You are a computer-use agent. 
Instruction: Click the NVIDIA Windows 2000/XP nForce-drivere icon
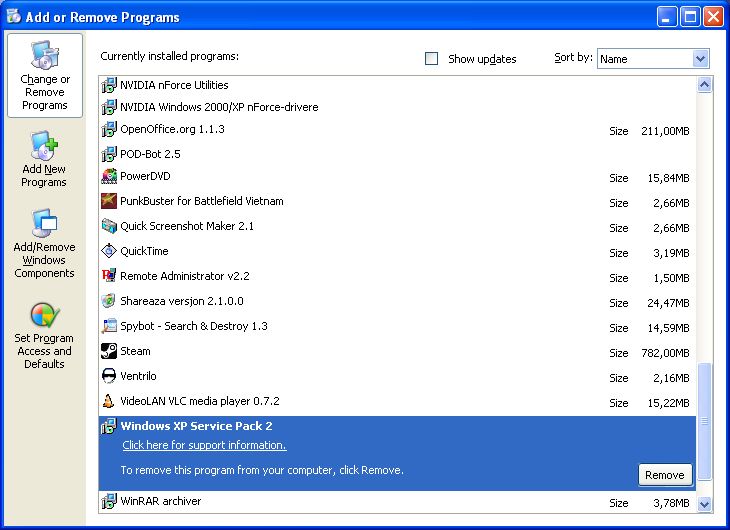click(109, 107)
